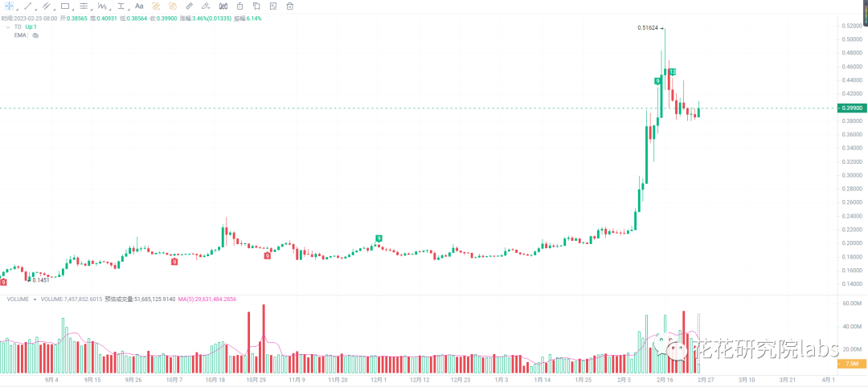
Task: Click the 7.5M volume value tag
Action: tap(850, 364)
